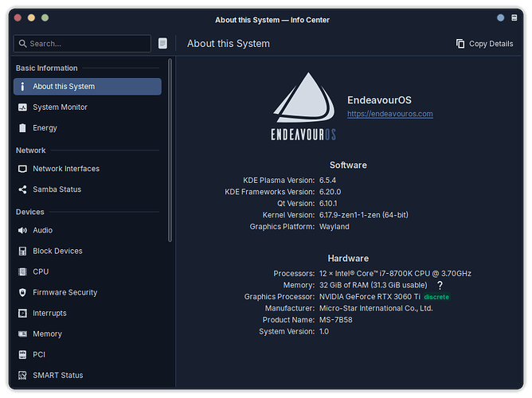
Task: Click the Firmware Security shield icon
Action: [22, 292]
